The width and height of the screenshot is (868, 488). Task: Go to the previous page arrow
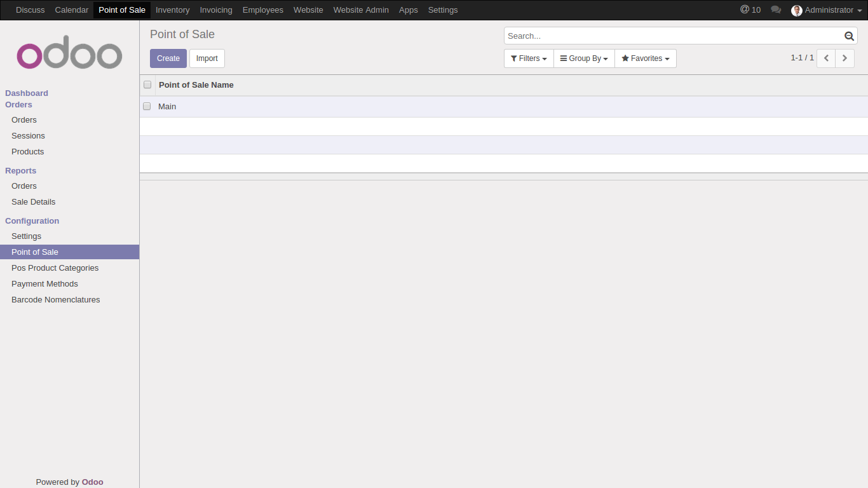coord(826,58)
